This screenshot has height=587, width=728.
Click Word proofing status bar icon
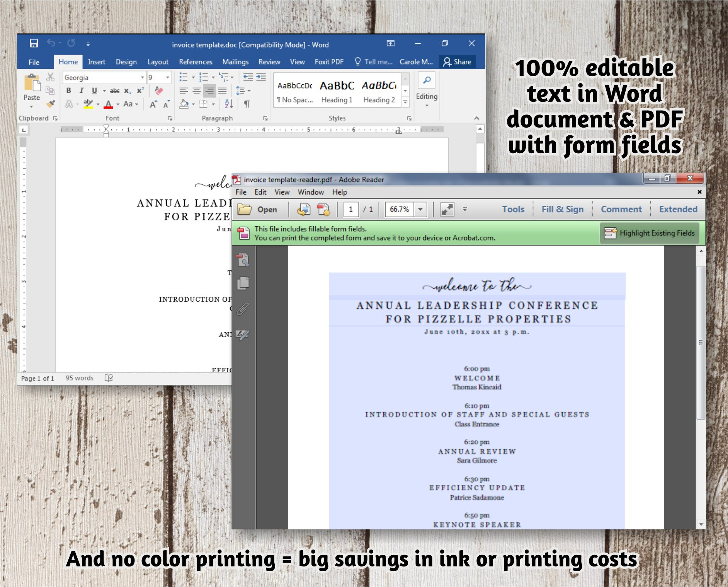click(109, 378)
